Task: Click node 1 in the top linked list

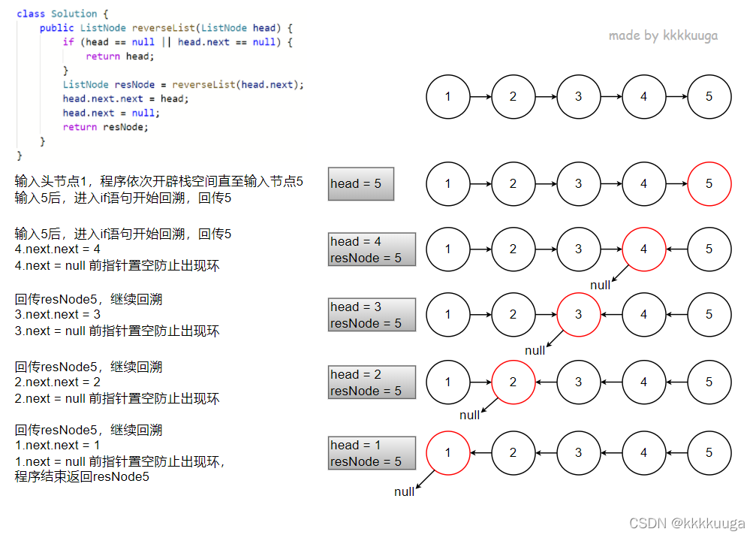Action: point(448,96)
